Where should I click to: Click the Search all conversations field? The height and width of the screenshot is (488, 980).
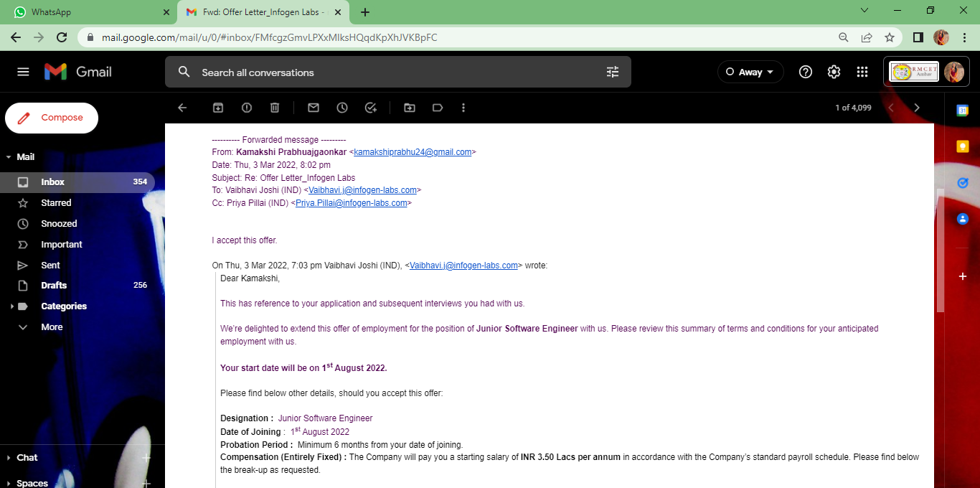387,72
